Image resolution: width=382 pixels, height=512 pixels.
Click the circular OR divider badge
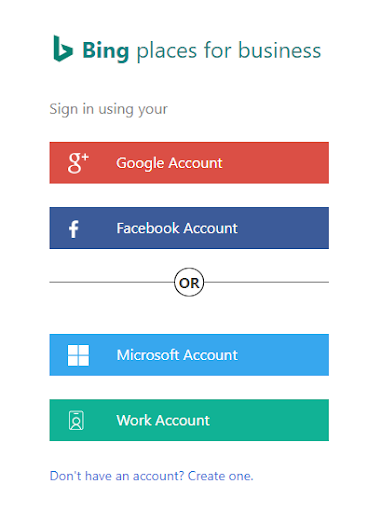coord(189,282)
